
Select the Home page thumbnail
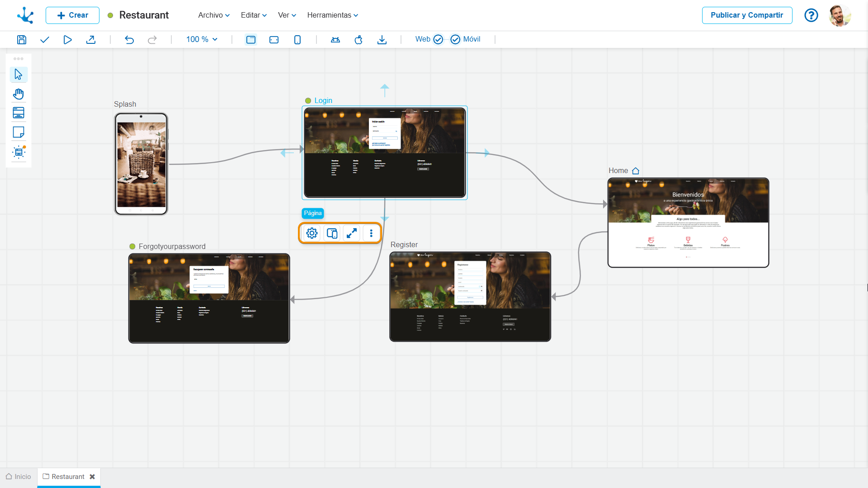(x=688, y=223)
